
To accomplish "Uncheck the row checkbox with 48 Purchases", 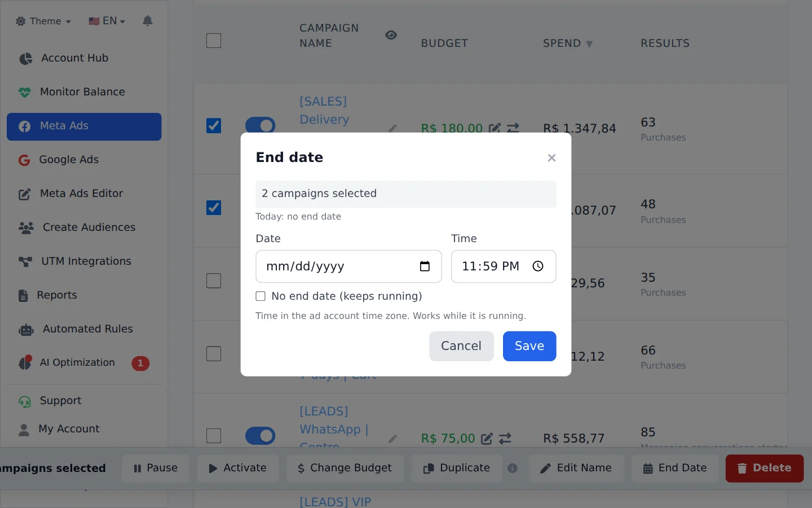I will point(214,208).
